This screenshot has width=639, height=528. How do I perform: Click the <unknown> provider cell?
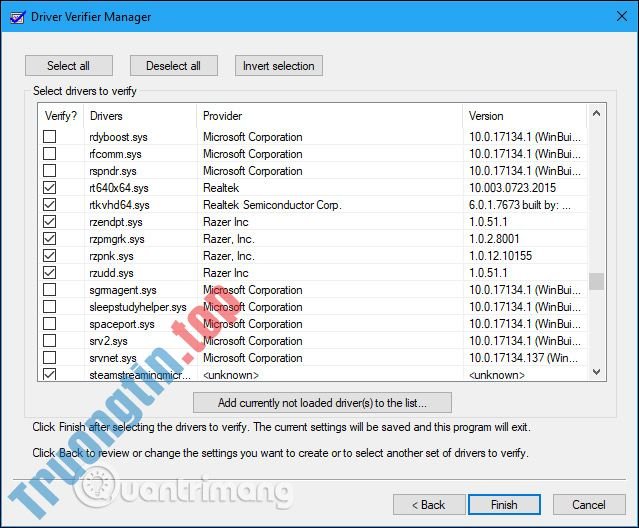pos(231,375)
